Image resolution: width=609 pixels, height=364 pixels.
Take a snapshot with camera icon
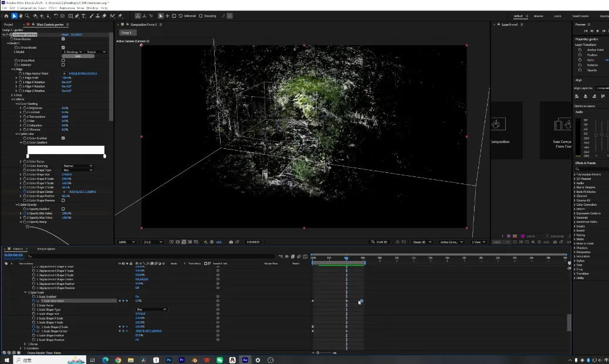tap(231, 241)
